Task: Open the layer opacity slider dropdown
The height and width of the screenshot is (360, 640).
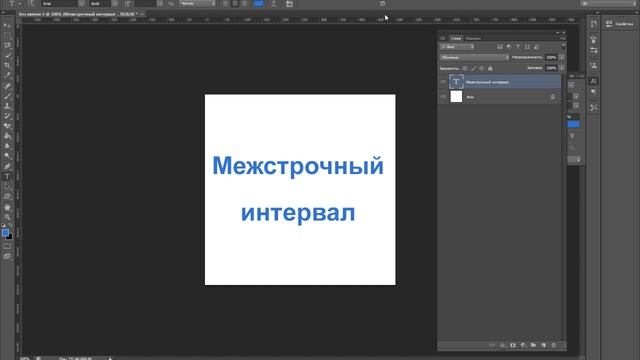Action: (562, 58)
